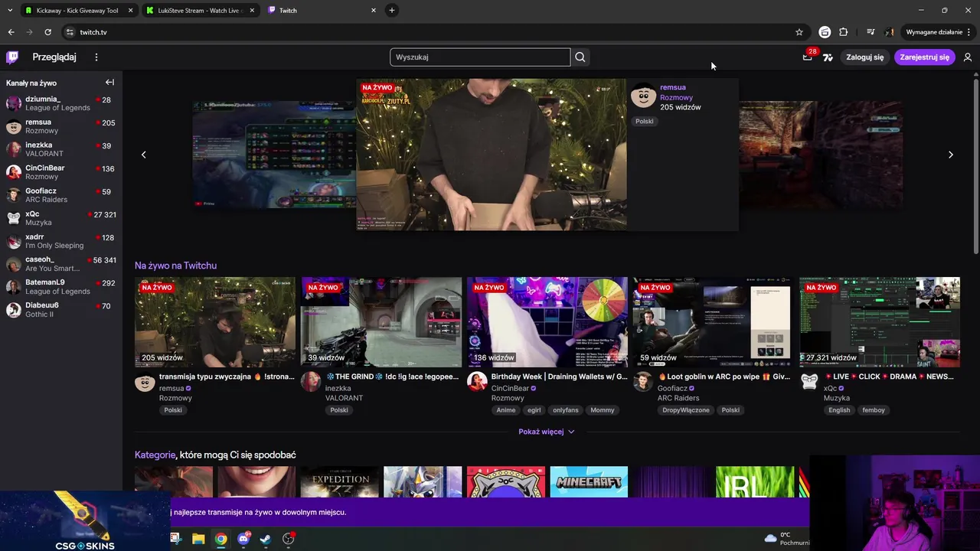The image size is (980, 551).
Task: Open the tab search dropdown arrow
Action: click(10, 10)
